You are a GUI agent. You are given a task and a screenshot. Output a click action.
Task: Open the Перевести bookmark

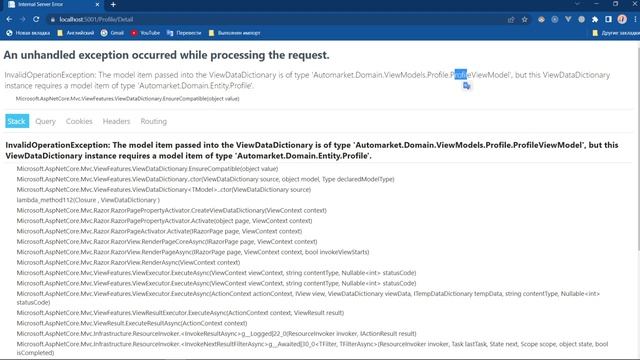(x=184, y=33)
